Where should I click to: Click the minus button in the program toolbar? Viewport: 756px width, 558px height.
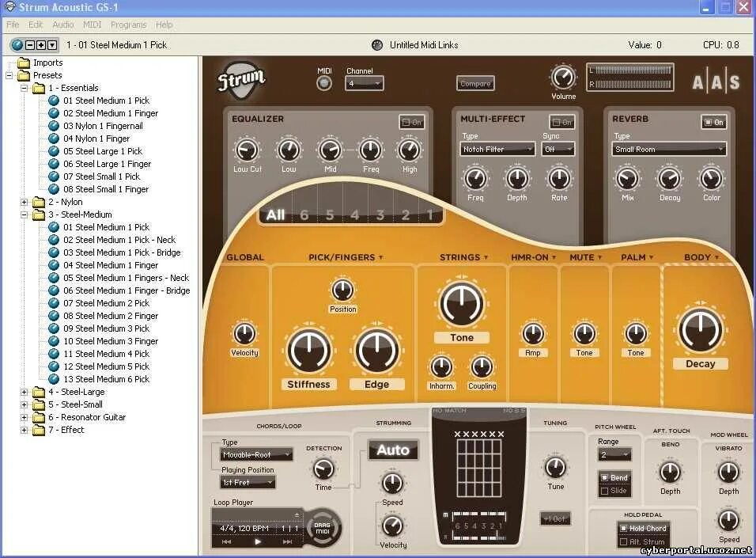30,45
